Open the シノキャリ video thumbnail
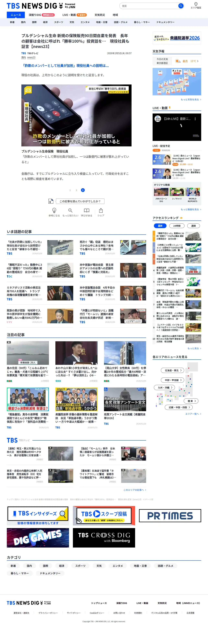This screenshot has width=208, height=644. point(177,192)
